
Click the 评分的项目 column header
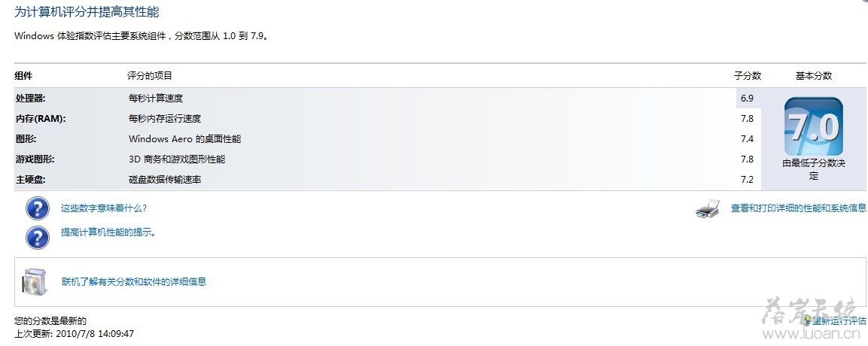(x=150, y=76)
